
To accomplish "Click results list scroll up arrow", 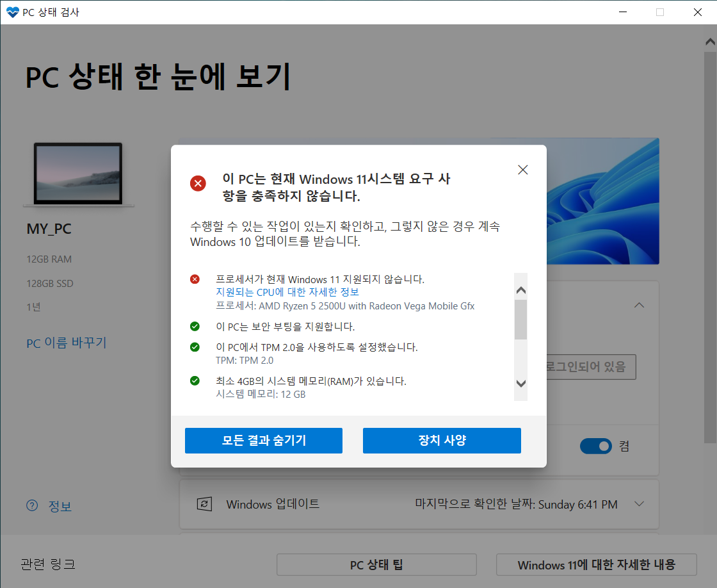I will (x=521, y=291).
